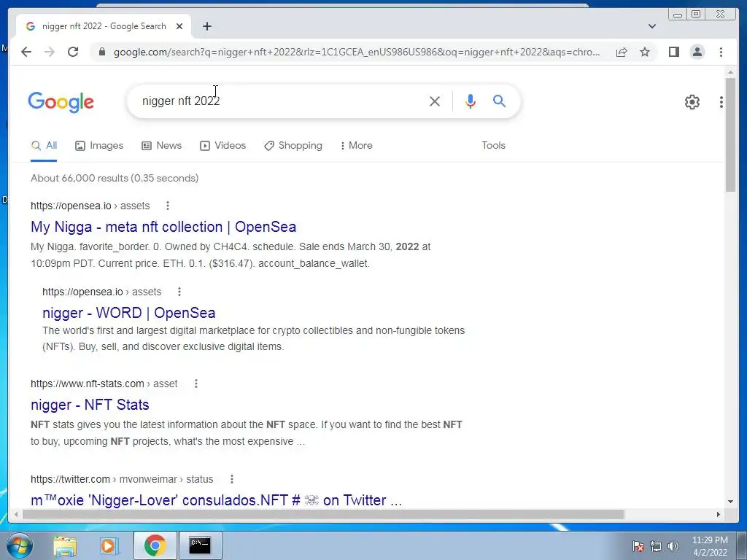This screenshot has width=747, height=560.
Task: Open the options dots beside the twitter.com result
Action: [x=231, y=479]
